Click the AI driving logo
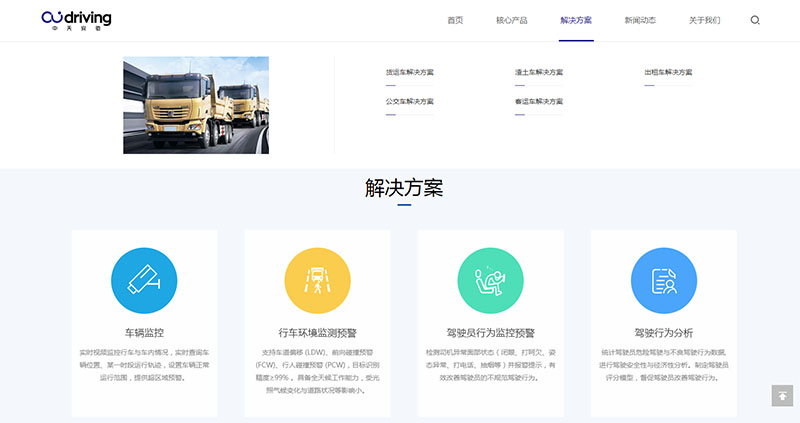Viewport: 800px width, 423px height. [x=76, y=20]
